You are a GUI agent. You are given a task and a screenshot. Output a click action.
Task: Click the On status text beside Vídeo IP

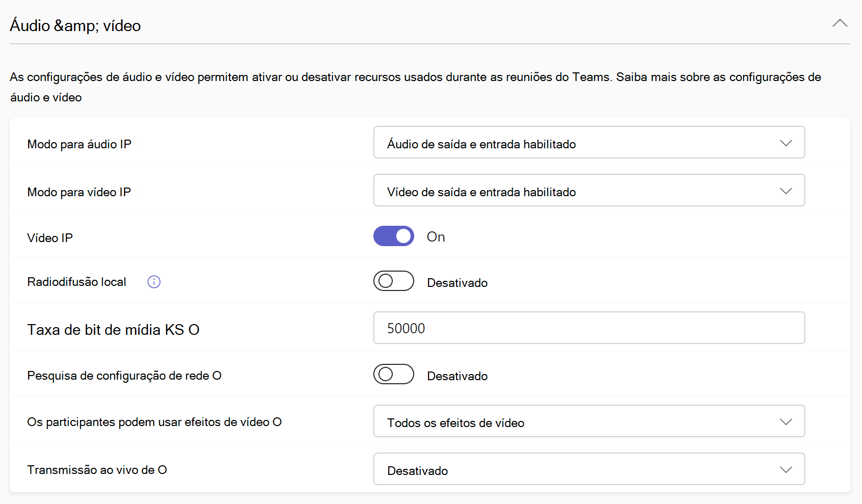pos(436,237)
